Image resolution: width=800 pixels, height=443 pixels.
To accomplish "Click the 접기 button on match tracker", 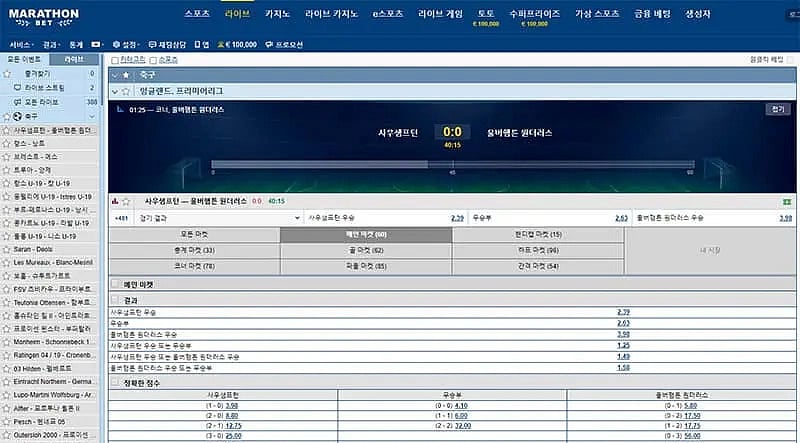I will [778, 108].
